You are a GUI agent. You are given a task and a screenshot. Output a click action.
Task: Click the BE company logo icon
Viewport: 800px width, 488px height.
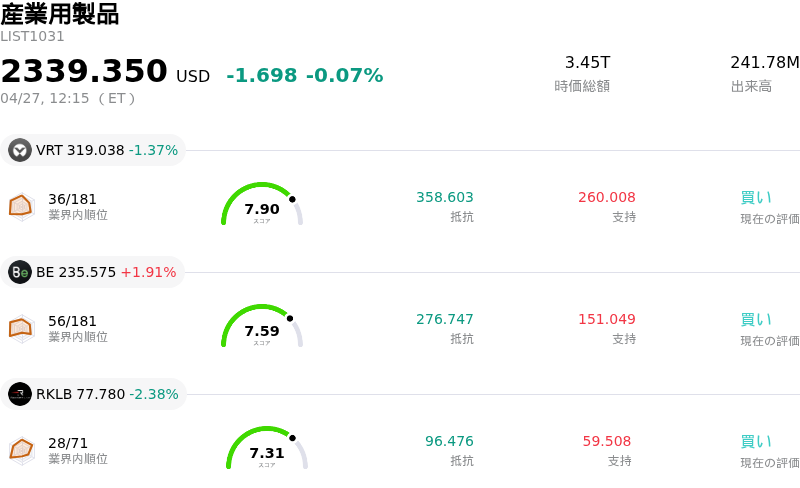click(20, 273)
